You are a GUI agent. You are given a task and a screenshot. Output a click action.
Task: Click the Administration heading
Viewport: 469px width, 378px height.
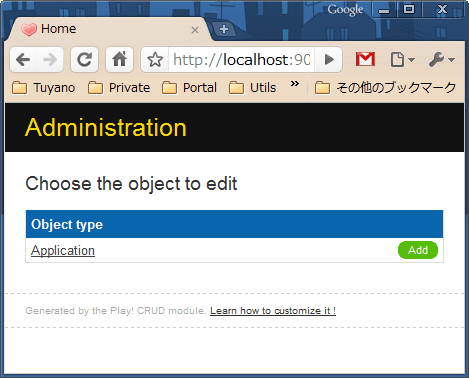pyautogui.click(x=106, y=128)
